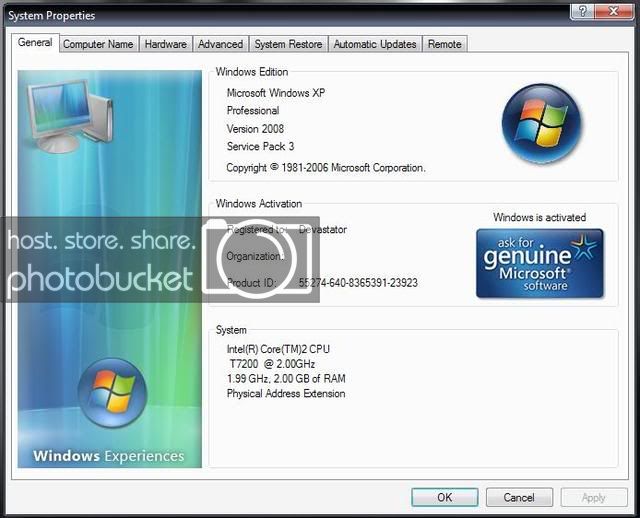Click the 'Physical Address Extension' text
This screenshot has width=640, height=518.
coord(286,394)
